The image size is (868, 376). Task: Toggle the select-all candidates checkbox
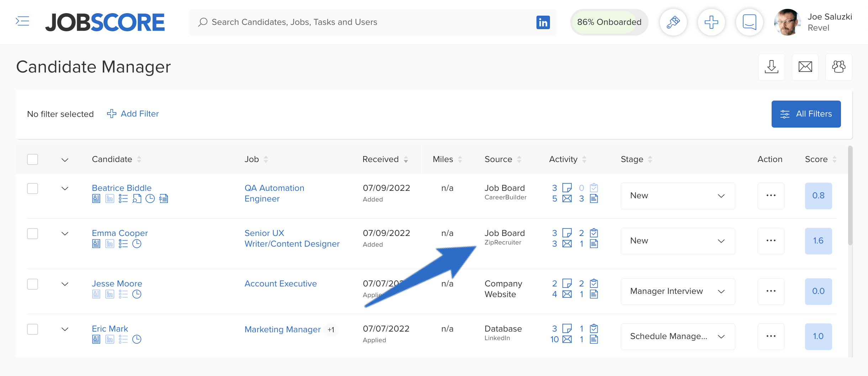point(32,159)
